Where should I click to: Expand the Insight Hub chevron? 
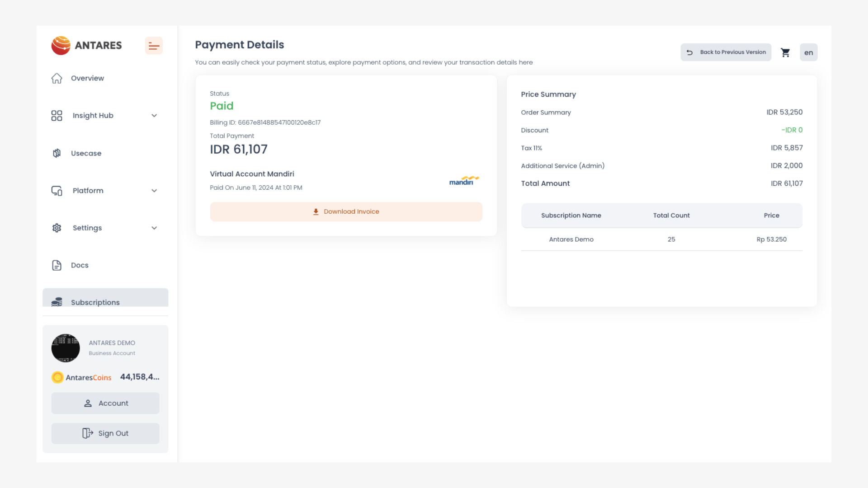point(154,116)
